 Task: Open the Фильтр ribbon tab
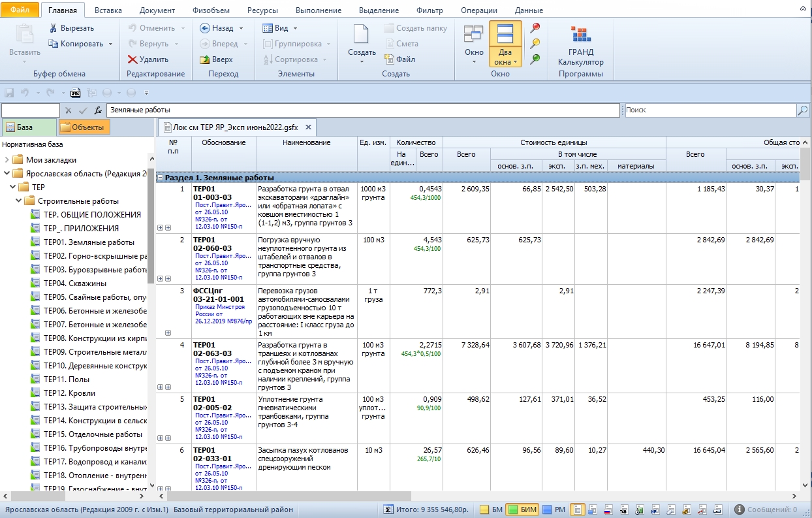click(429, 10)
